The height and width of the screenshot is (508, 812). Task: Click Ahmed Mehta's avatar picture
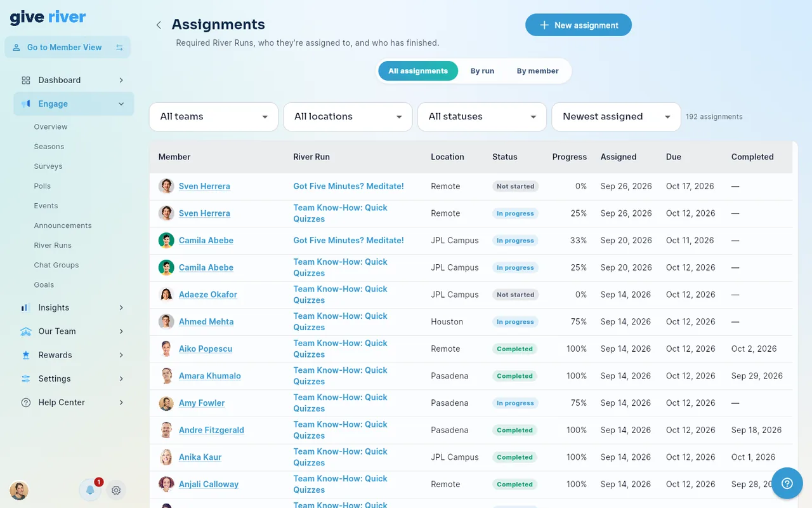[166, 322]
